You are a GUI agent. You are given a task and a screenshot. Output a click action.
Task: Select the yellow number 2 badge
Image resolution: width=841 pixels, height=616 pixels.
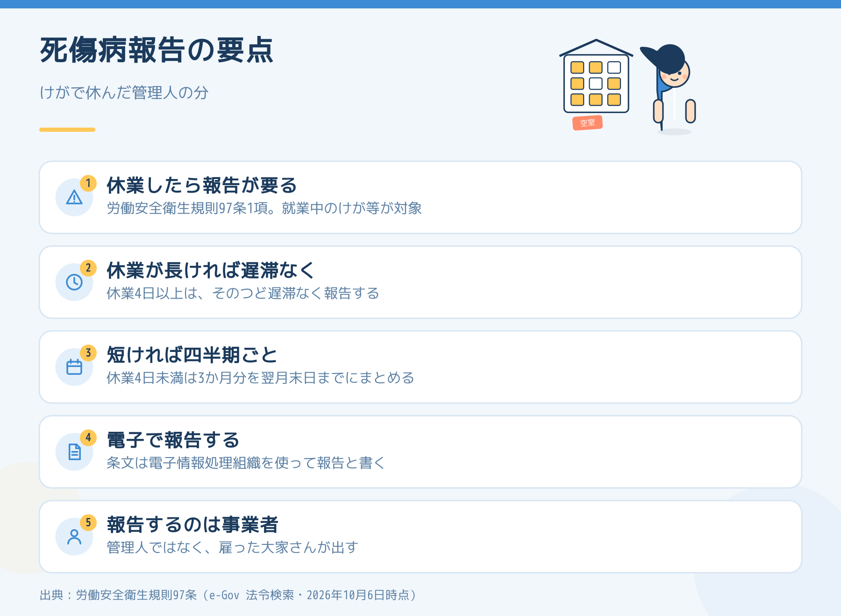point(88,268)
